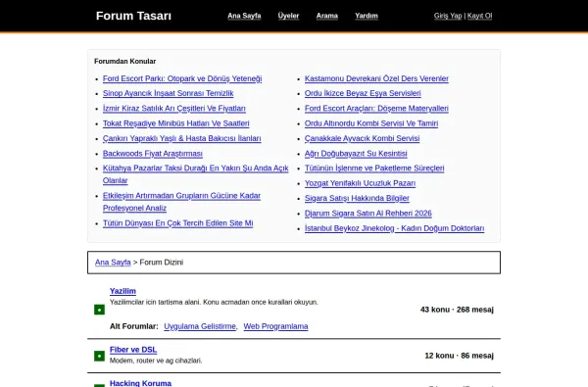
Task: Open topic İstanbul Beykoz Jinekolog - Kadın Doğum Doktorları
Action: tap(394, 228)
